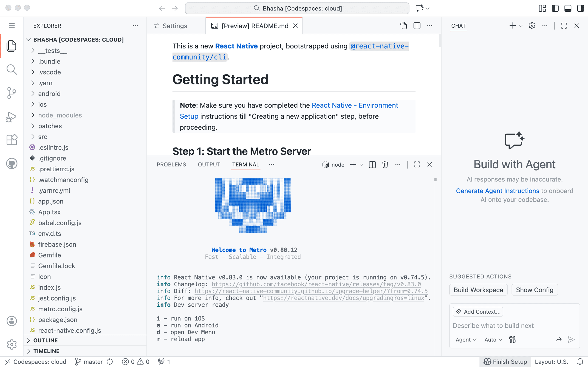The image size is (588, 367).
Task: Open the Source Control view
Action: (11, 93)
